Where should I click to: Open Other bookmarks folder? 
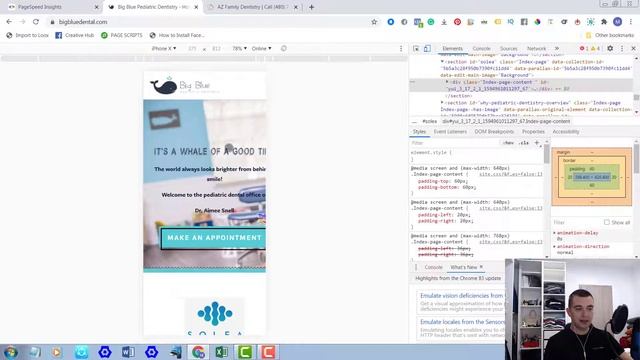(610, 35)
